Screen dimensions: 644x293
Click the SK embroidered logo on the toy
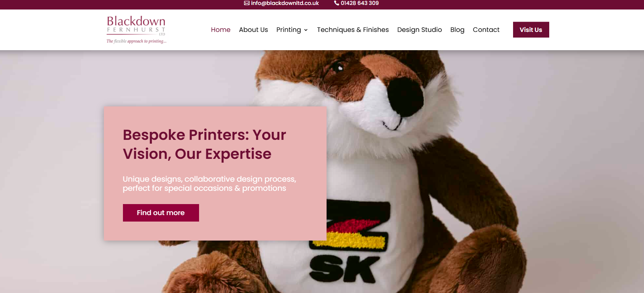[x=344, y=269]
